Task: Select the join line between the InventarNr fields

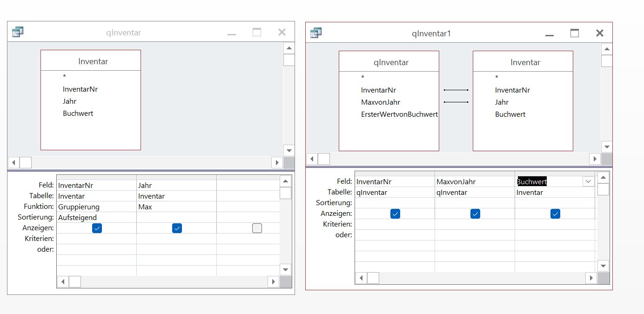Action: pyautogui.click(x=456, y=90)
